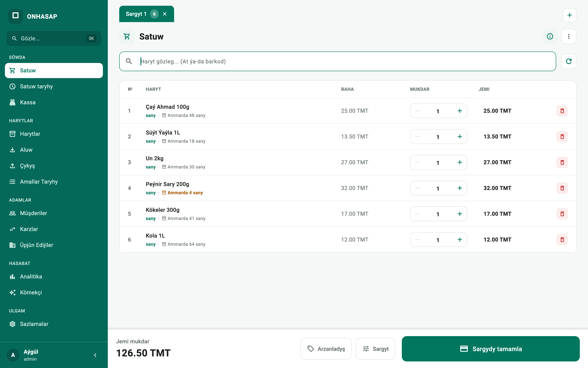Open Amallar Taryhy list
Screen dimensions: 588x368
point(54,182)
